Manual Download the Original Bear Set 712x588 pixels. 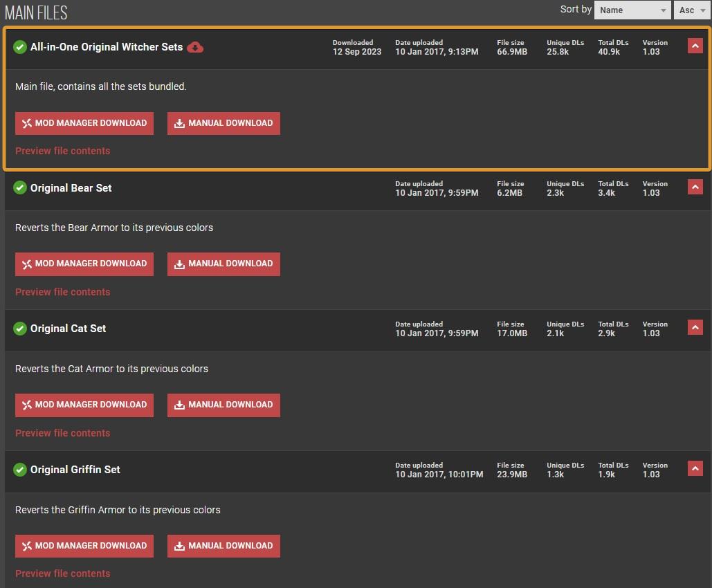pos(224,264)
